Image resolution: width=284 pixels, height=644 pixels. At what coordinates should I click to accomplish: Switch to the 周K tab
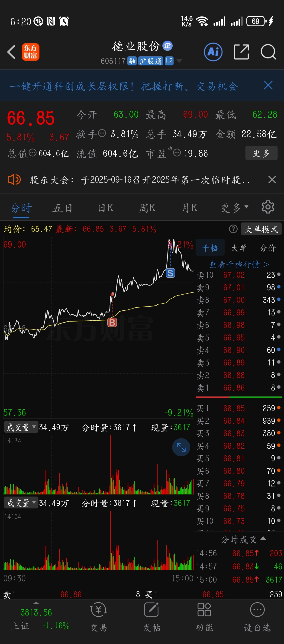pyautogui.click(x=147, y=208)
